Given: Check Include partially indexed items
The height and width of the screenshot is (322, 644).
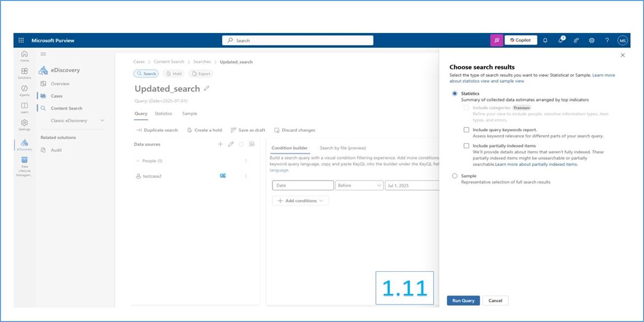Looking at the screenshot, I should pyautogui.click(x=466, y=146).
